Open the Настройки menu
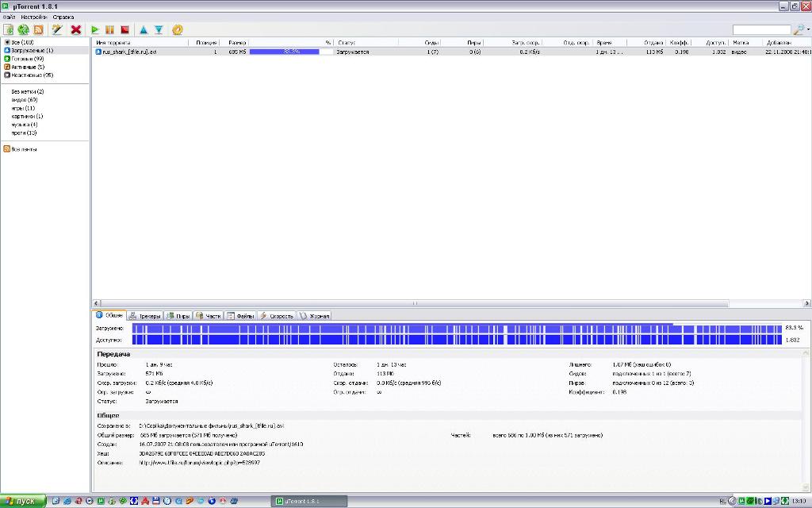The image size is (812, 508). point(34,17)
